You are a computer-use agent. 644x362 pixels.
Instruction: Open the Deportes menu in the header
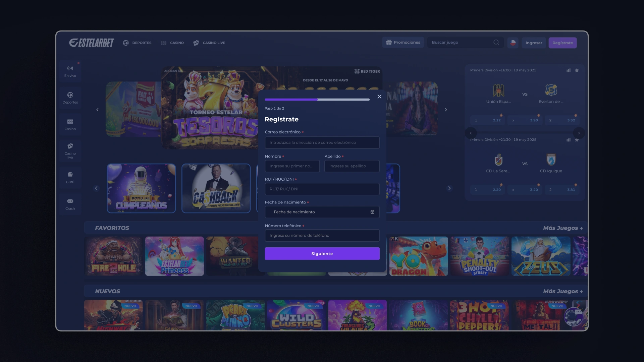click(137, 43)
